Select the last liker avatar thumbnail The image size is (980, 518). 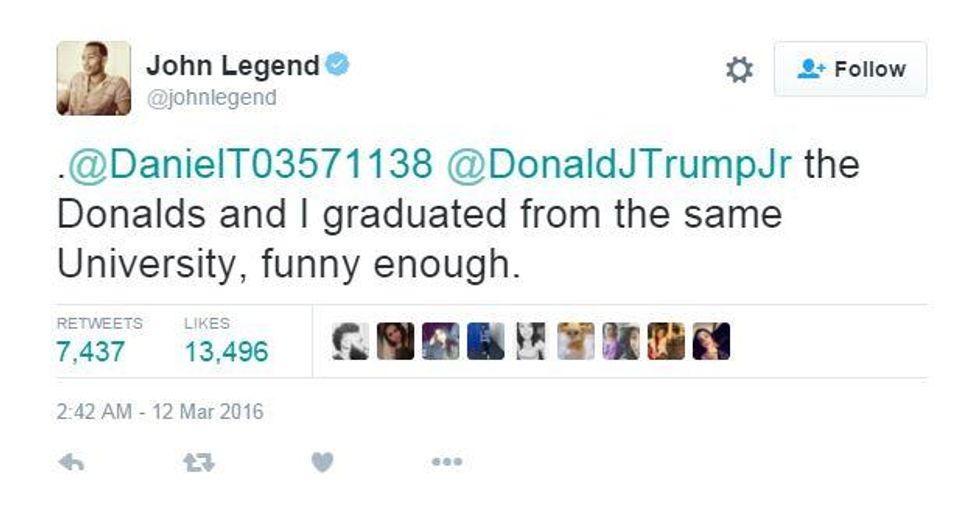(x=711, y=341)
